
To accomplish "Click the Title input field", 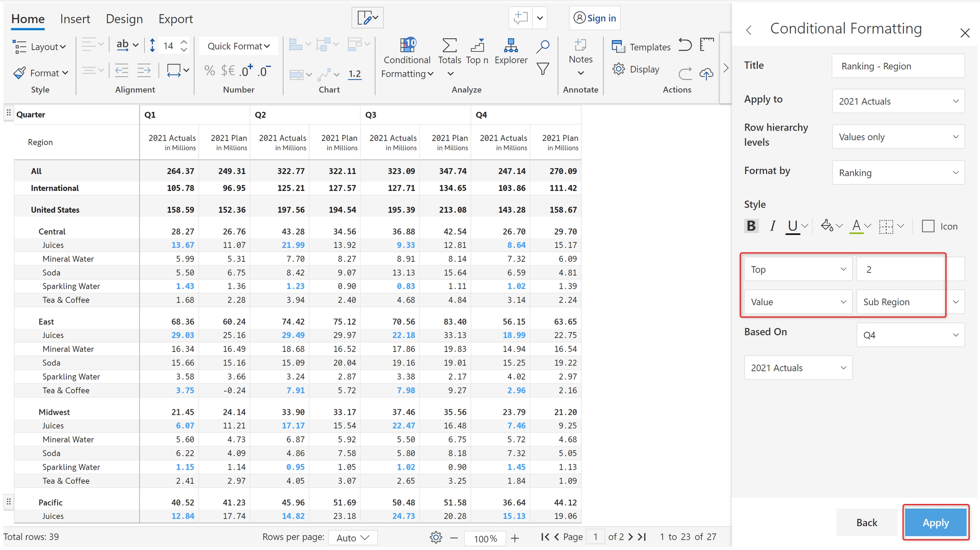I will 898,66.
